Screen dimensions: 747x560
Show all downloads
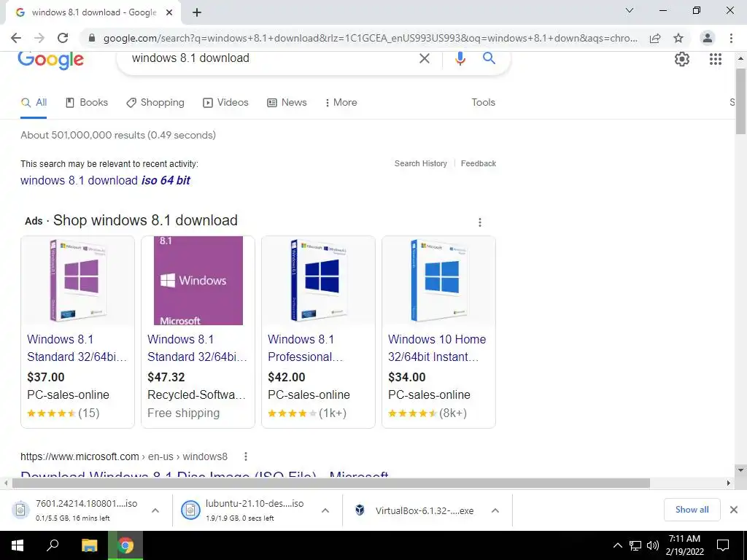[x=692, y=510]
